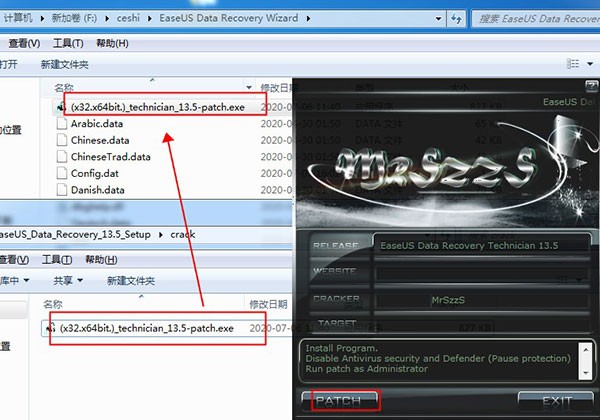Screen dimensions: 600x420
Task: Open 共享 dropdown in crack window
Action: point(68,281)
